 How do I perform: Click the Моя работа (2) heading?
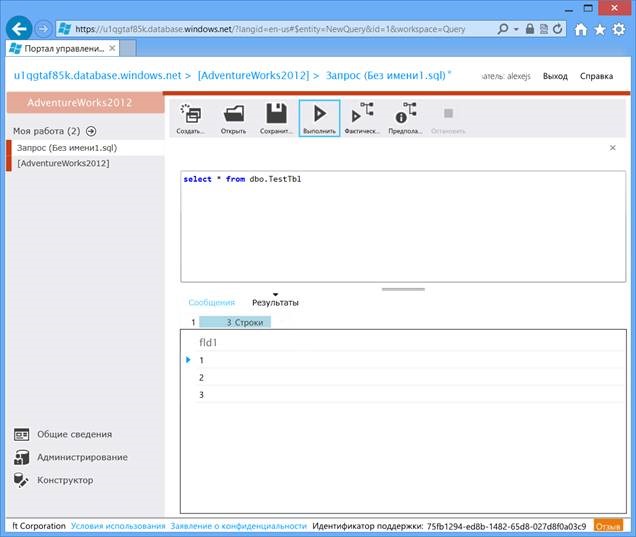tap(47, 131)
